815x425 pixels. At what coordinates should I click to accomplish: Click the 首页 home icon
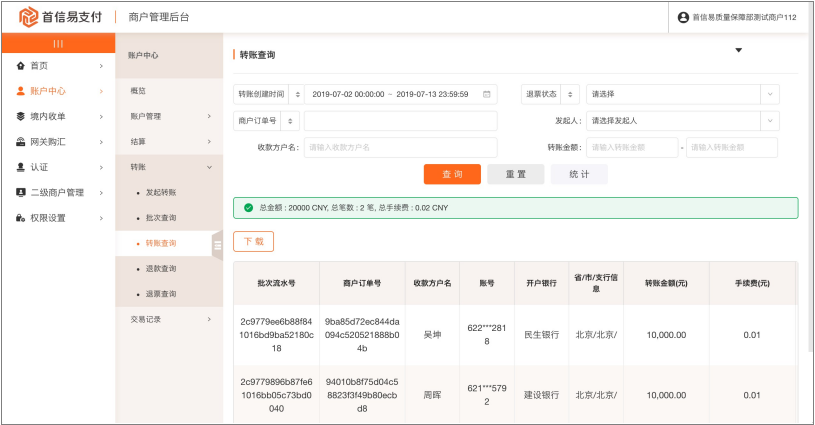(x=21, y=65)
